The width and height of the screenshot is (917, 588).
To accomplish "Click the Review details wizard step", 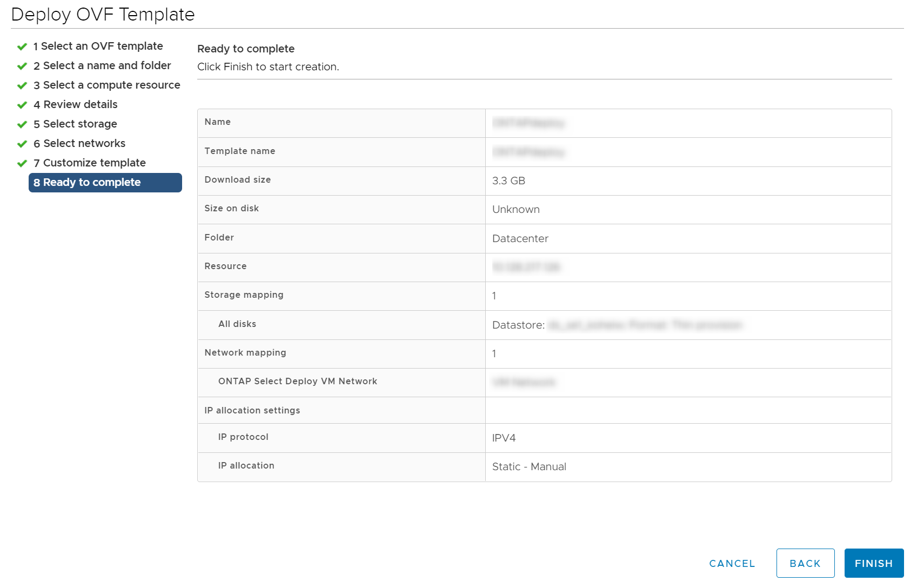I will pos(76,104).
